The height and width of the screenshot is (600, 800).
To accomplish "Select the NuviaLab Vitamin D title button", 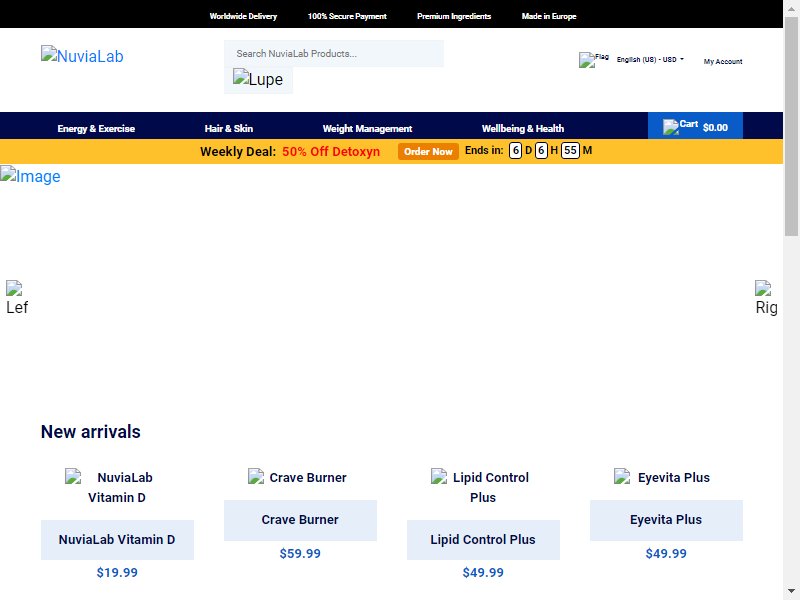I will pyautogui.click(x=117, y=540).
